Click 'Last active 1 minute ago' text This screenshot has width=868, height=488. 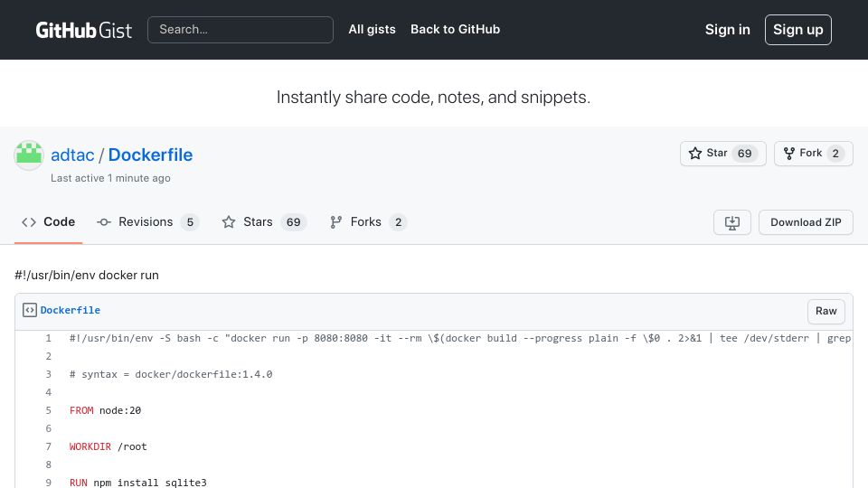110,178
